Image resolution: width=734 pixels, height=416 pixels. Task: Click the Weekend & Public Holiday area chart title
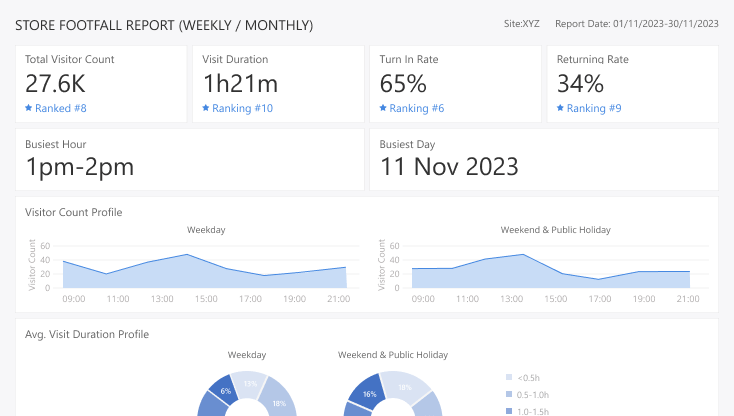click(556, 230)
